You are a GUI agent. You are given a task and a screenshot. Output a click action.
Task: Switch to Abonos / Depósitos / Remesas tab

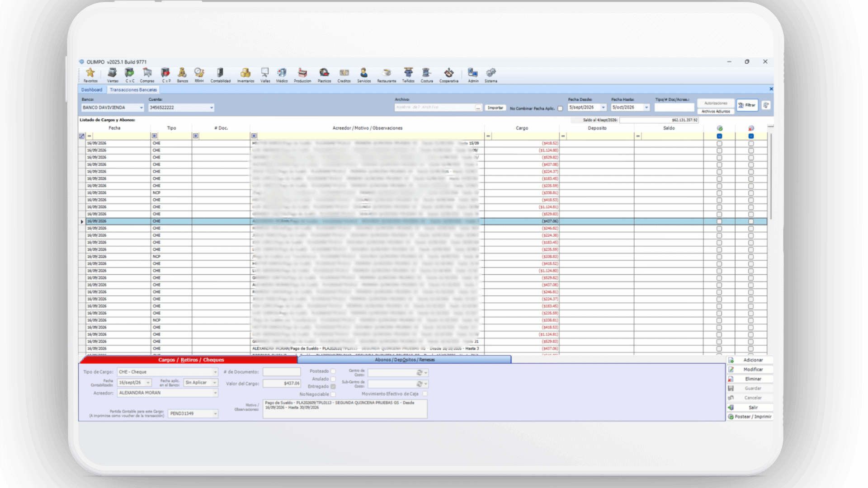click(x=405, y=360)
